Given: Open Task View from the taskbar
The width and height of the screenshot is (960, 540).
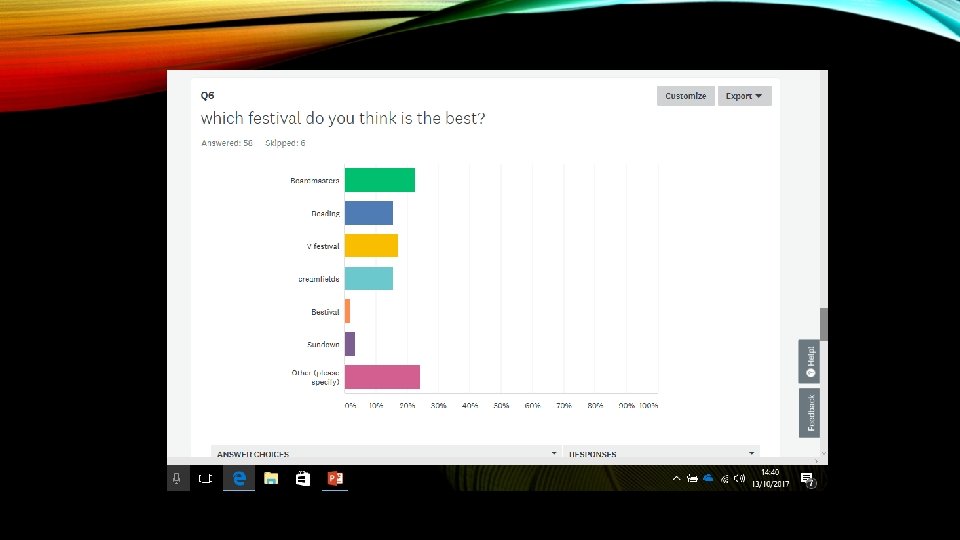Looking at the screenshot, I should pyautogui.click(x=205, y=479).
